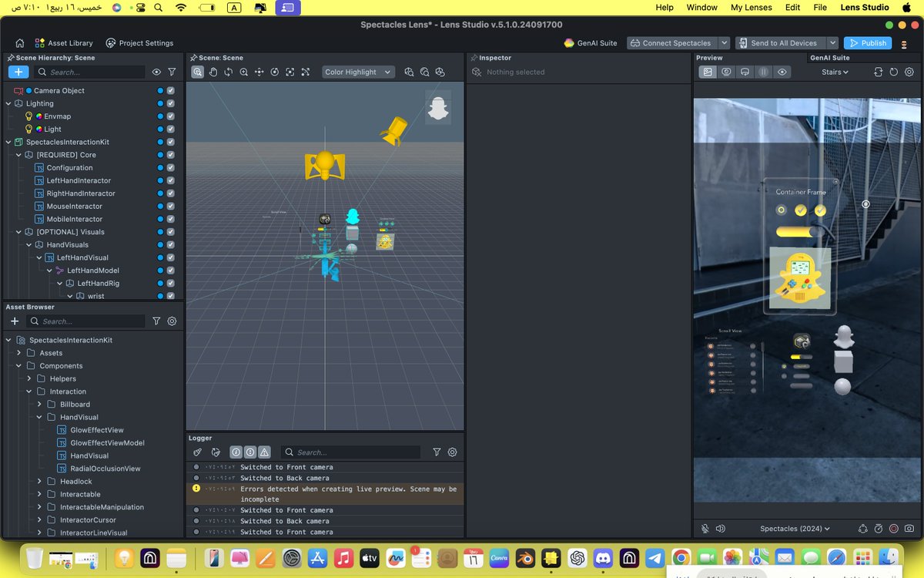The image size is (924, 578).
Task: Add a new scene object with plus button
Action: 18,72
